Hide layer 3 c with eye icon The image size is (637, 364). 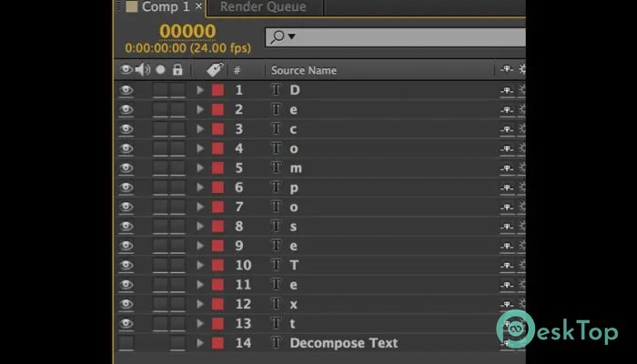coord(126,129)
